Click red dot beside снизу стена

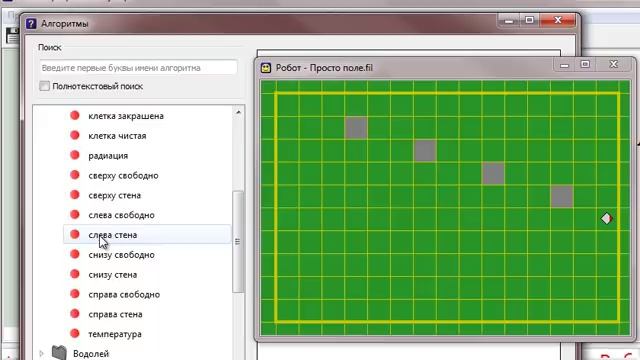coord(75,274)
